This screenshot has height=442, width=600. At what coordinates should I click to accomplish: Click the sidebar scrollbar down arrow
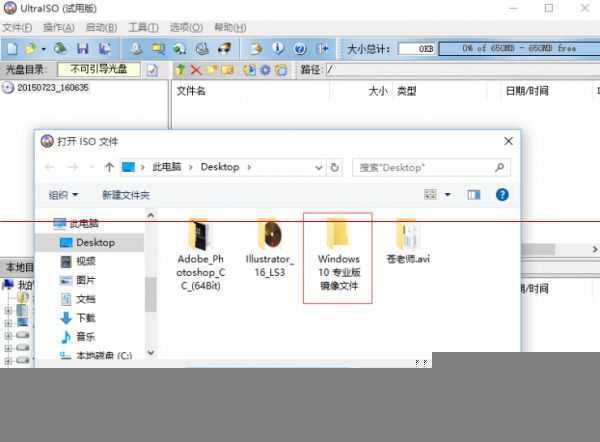(151, 352)
